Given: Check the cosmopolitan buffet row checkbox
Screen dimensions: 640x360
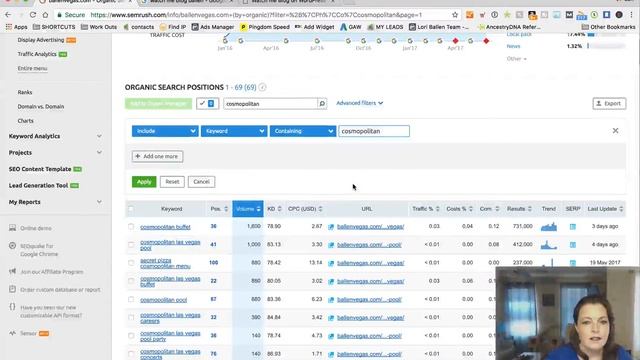Looking at the screenshot, I should pos(131,227).
